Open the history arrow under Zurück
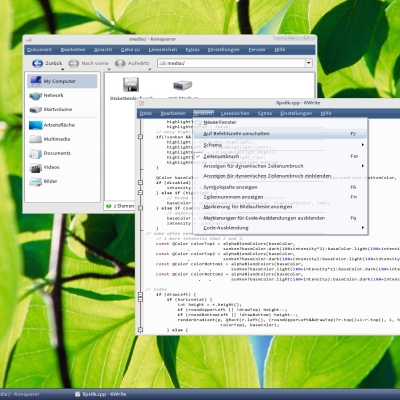The width and height of the screenshot is (400, 400). point(62,69)
